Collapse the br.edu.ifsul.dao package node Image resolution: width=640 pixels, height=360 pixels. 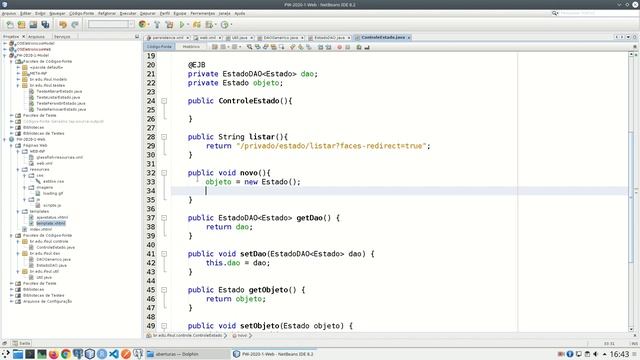click(18, 253)
